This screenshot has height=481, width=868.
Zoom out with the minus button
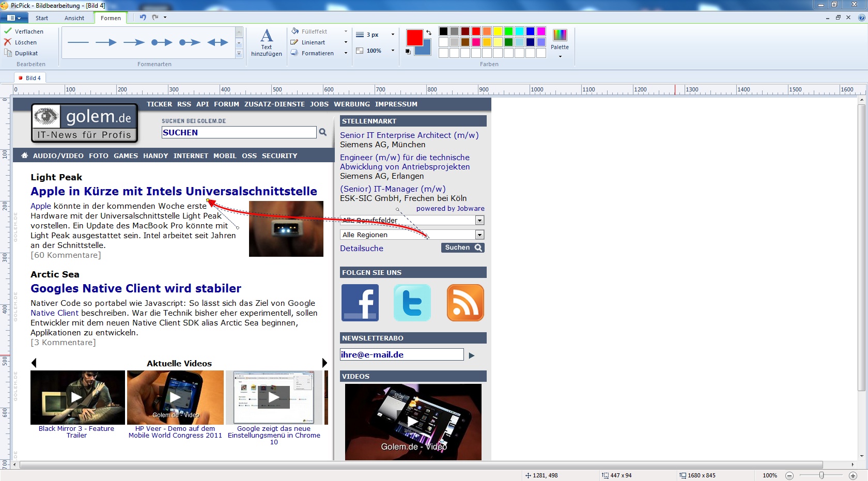pos(789,475)
